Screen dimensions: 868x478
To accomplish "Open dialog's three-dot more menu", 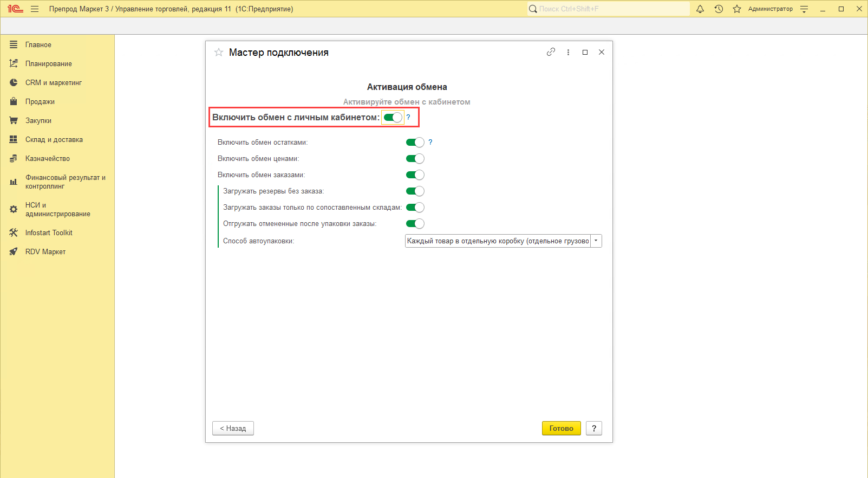I will (568, 53).
